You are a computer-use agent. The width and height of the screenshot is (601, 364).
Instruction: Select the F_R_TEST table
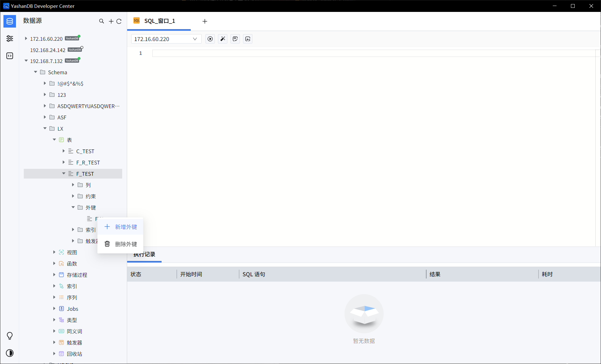click(x=88, y=163)
